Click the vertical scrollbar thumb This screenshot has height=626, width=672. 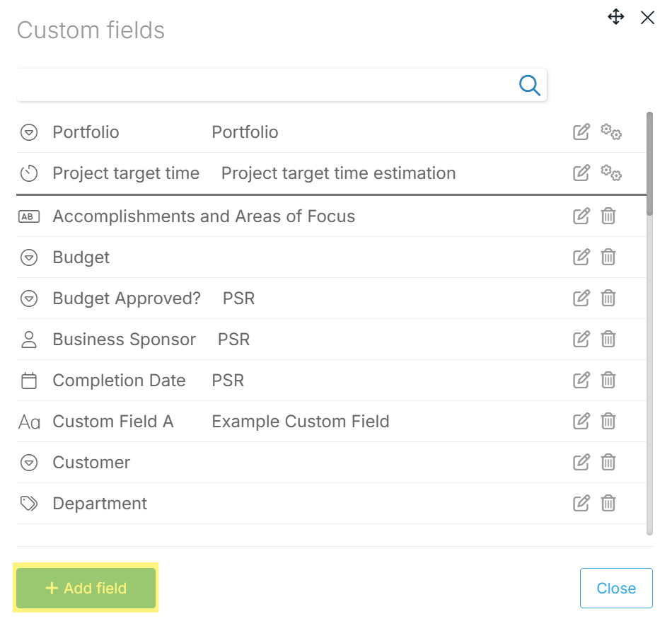click(x=649, y=163)
